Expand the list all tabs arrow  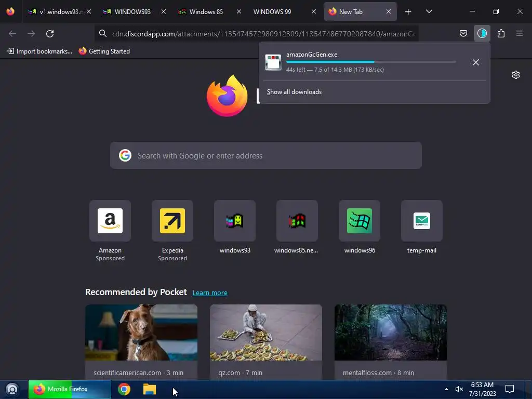(x=429, y=11)
